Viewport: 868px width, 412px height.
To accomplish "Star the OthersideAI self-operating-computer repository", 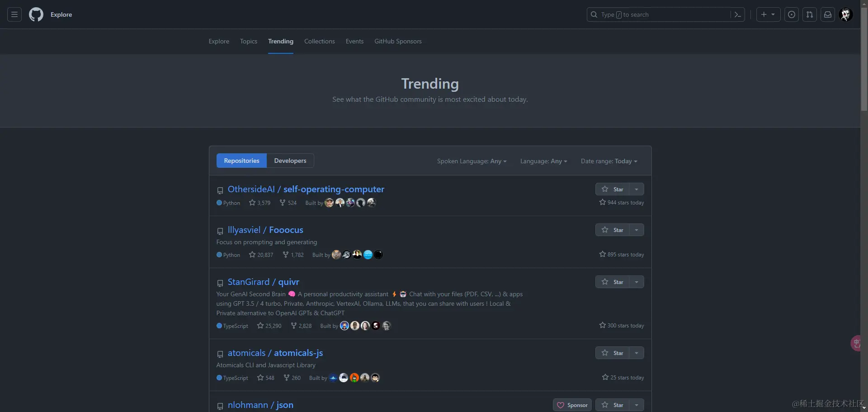I will click(612, 189).
